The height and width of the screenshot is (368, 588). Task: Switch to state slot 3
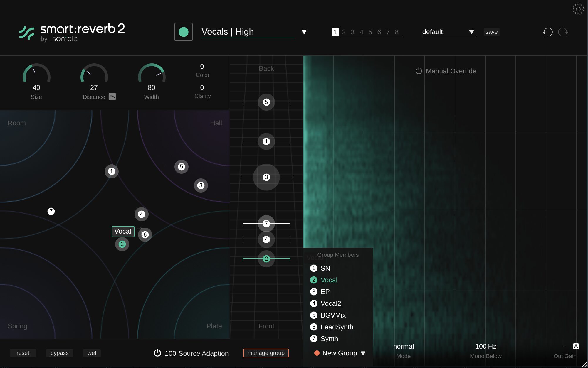click(352, 32)
